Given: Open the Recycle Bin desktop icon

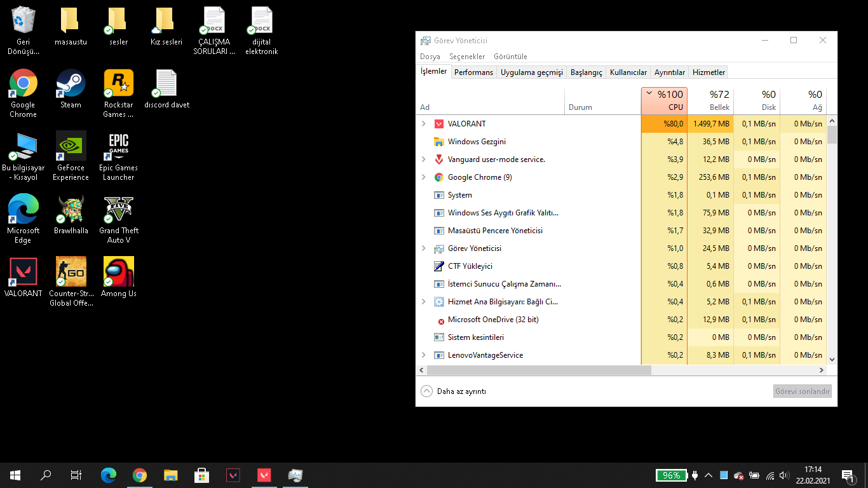Looking at the screenshot, I should 24,30.
